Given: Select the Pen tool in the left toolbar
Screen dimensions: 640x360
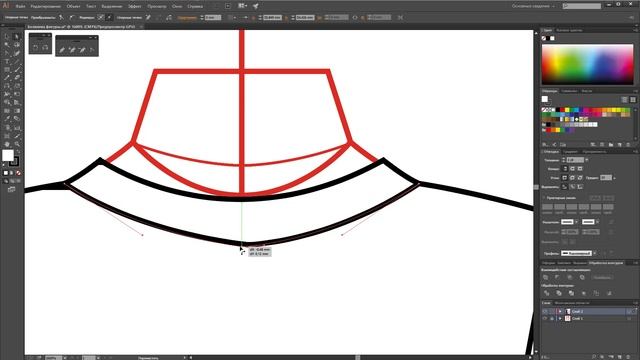Looking at the screenshot, I should pyautogui.click(x=7, y=53).
